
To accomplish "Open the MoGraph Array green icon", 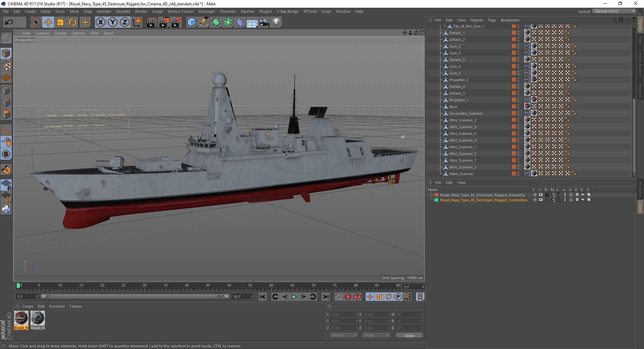I will pos(228,22).
